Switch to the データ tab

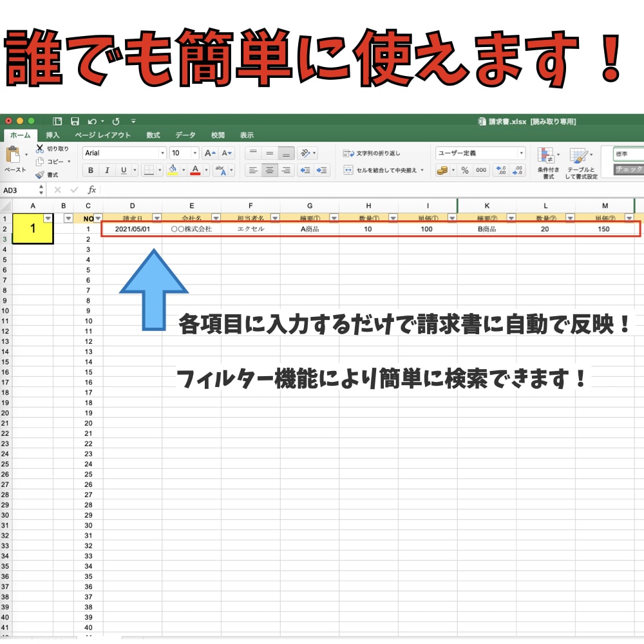pyautogui.click(x=185, y=135)
